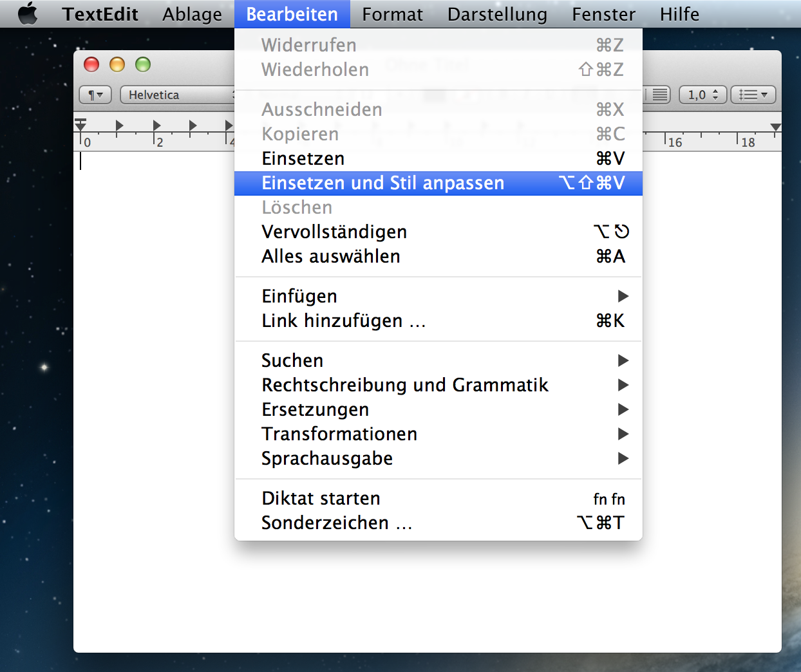The width and height of the screenshot is (801, 672).
Task: Open the Helvetica font family dropdown
Action: tap(177, 95)
